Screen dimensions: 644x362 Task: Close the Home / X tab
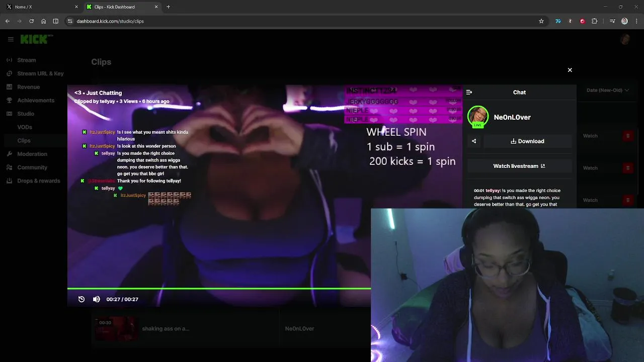76,7
